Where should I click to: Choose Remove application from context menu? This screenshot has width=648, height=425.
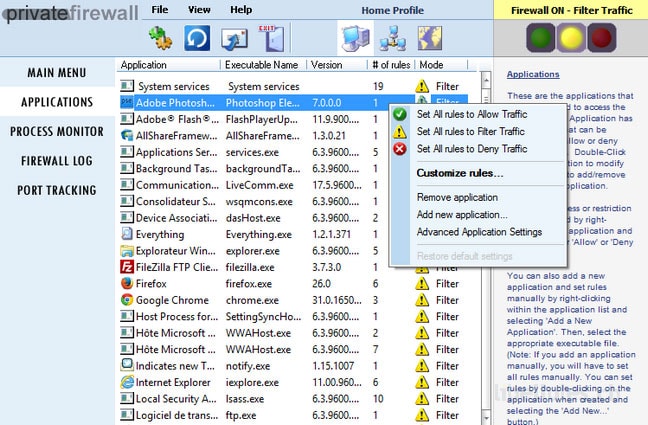(457, 198)
